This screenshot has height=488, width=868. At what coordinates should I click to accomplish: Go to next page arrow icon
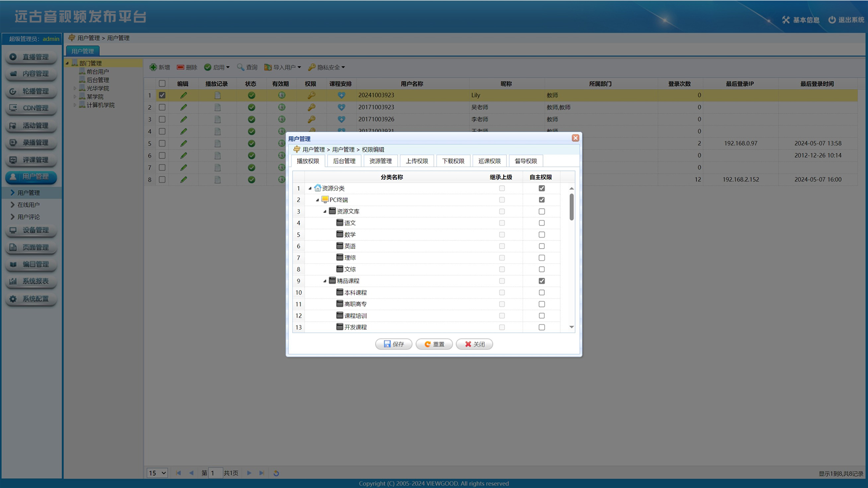[x=249, y=473]
